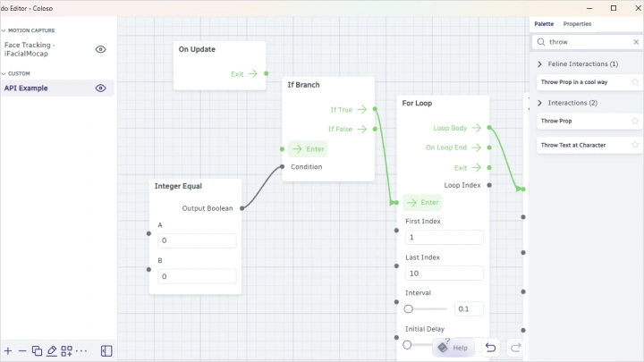Toggle visibility of API Example blueprint
The height and width of the screenshot is (362, 644).
click(x=101, y=88)
